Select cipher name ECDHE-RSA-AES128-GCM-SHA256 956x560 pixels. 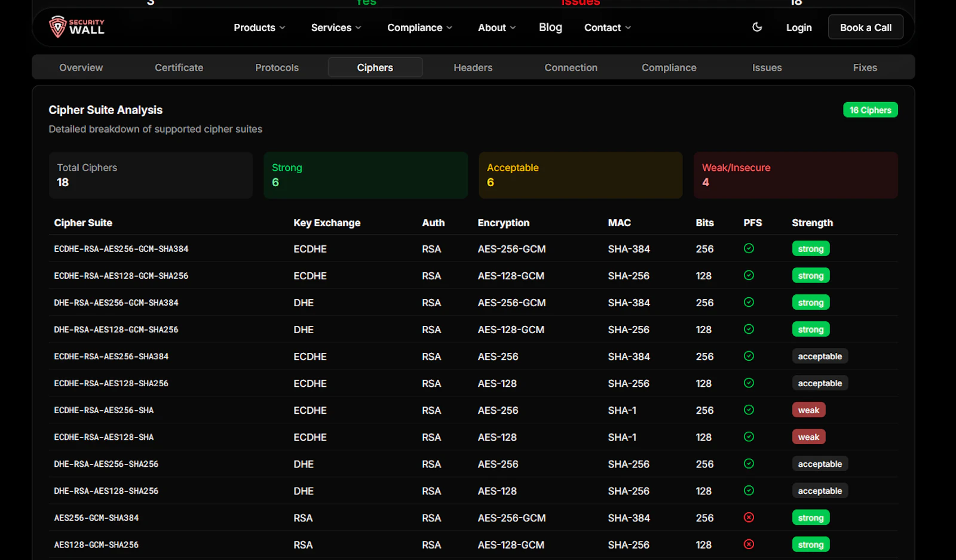click(121, 276)
